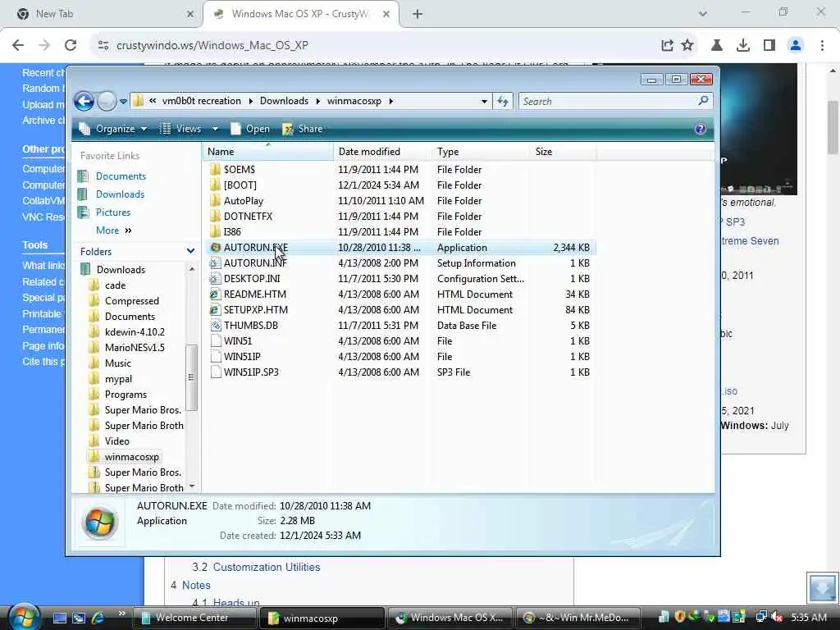This screenshot has height=630, width=840.
Task: Click Chrome profile avatar icon
Action: pos(796,46)
